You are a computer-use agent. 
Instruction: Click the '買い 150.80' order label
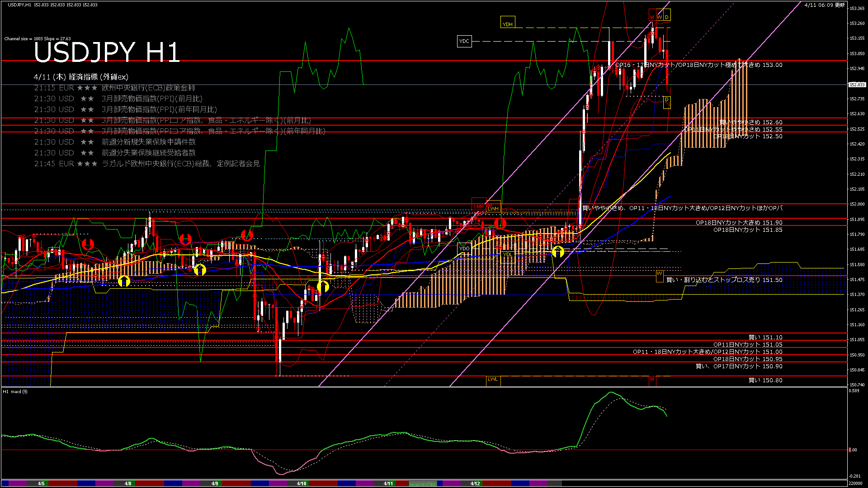[765, 380]
